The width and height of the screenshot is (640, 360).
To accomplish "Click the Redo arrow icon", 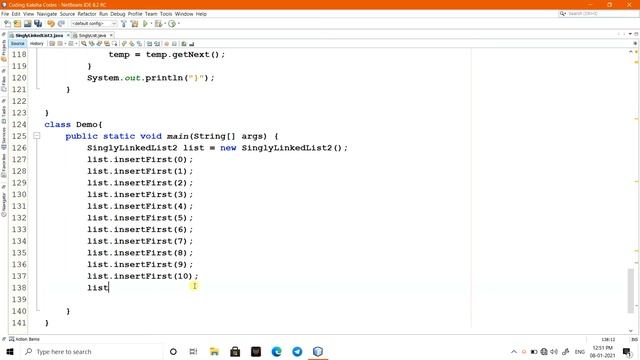I will point(61,24).
